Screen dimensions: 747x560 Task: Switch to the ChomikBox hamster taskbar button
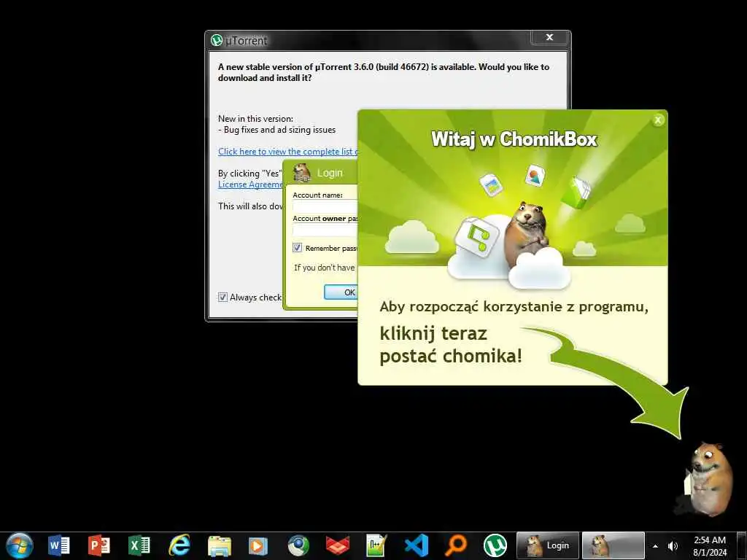click(613, 545)
